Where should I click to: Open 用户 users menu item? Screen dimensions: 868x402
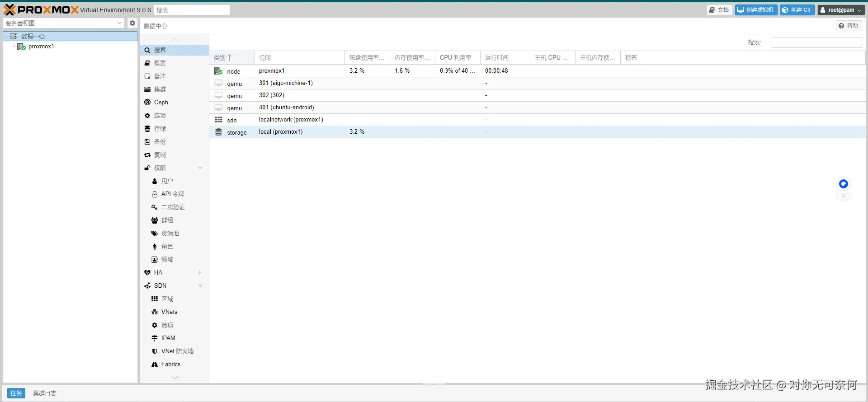coord(175,181)
